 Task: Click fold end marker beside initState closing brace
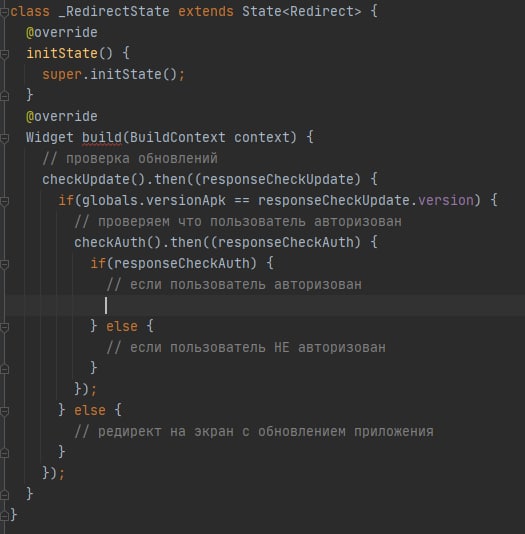[x=4, y=96]
